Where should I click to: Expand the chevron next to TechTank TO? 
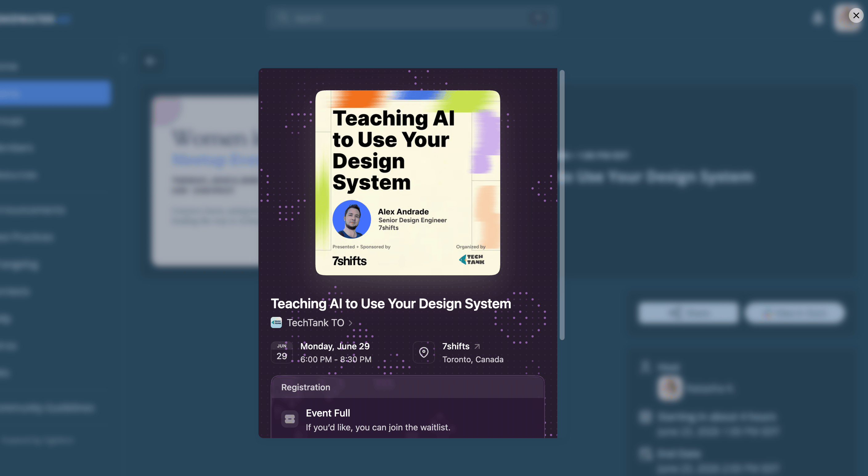[351, 323]
